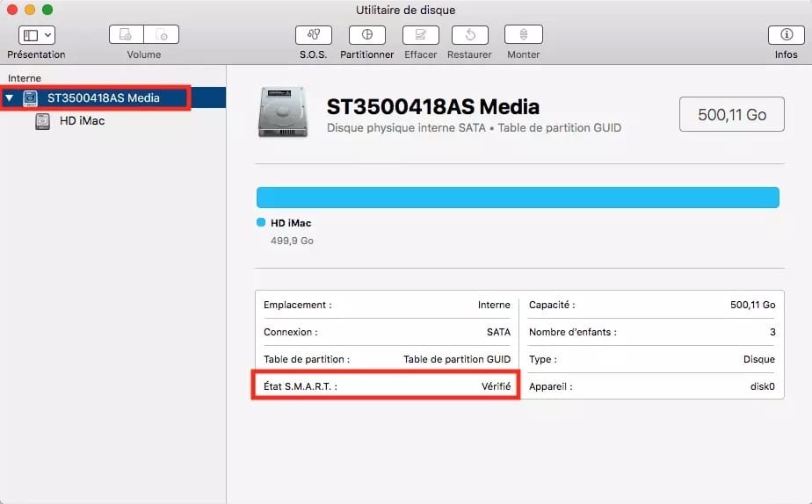Viewport: 812px width, 504px height.
Task: Open the Infos panel icon
Action: pos(786,35)
